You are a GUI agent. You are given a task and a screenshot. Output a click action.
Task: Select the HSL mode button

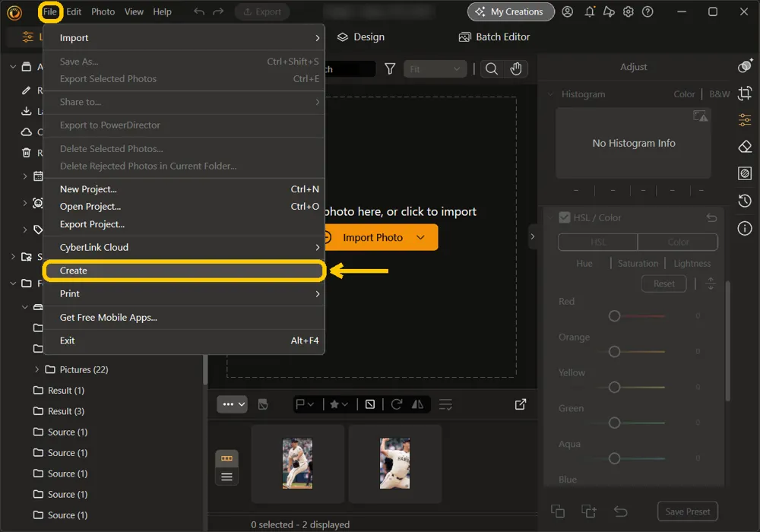(x=598, y=242)
